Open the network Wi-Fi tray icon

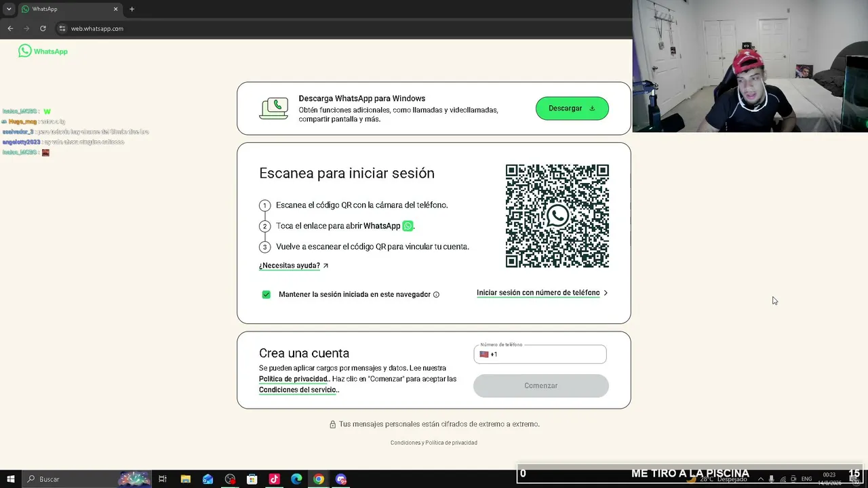point(783,479)
